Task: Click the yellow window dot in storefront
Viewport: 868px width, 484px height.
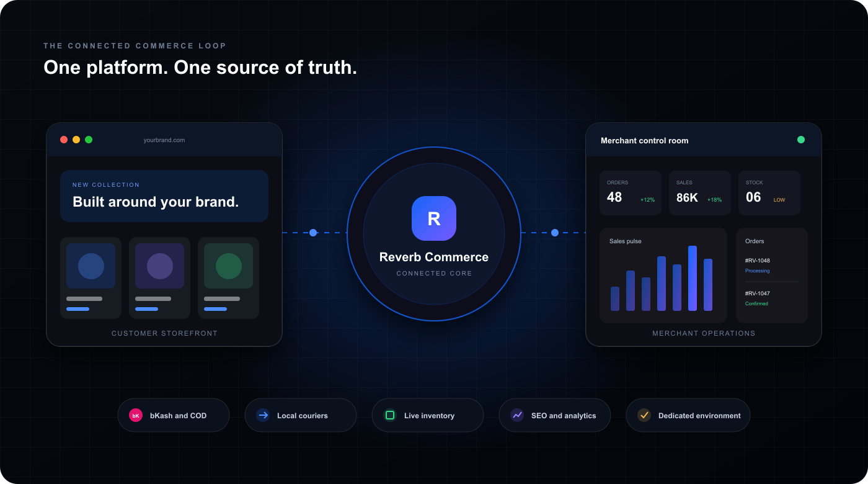Action: click(x=76, y=140)
